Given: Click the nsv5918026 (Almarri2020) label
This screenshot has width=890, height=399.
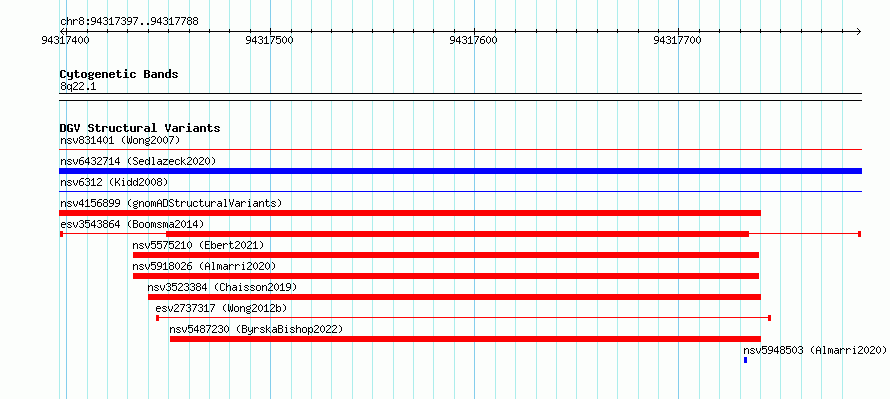Looking at the screenshot, I should coord(204,266).
